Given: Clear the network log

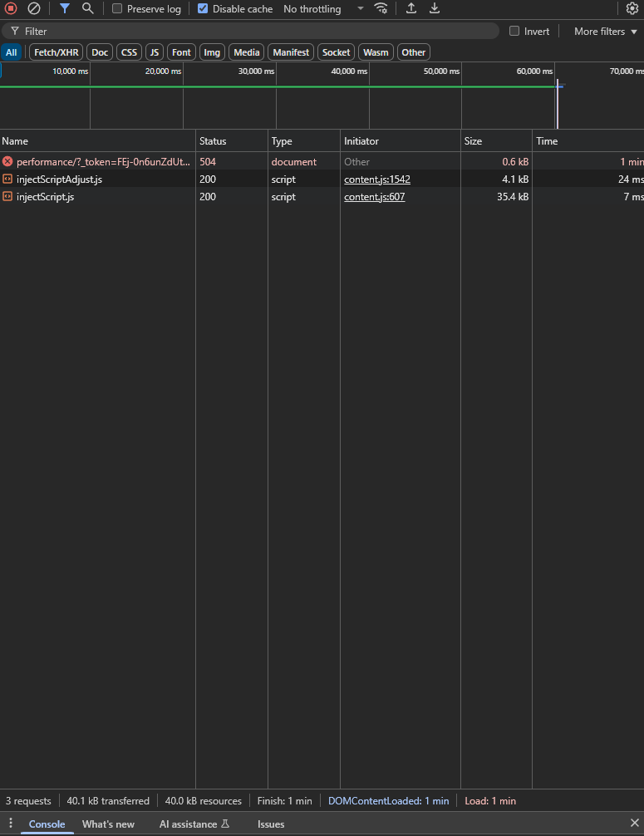Looking at the screenshot, I should [x=33, y=8].
